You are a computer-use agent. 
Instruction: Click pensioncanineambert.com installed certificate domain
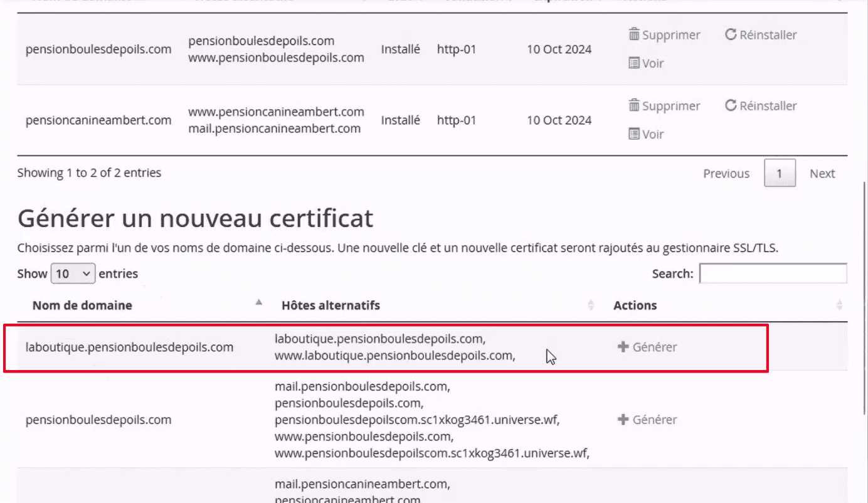point(98,120)
